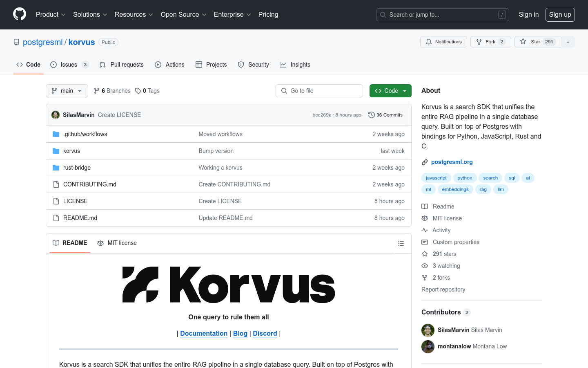This screenshot has height=368, width=588.
Task: Click the postgresml owner link
Action: [x=43, y=42]
